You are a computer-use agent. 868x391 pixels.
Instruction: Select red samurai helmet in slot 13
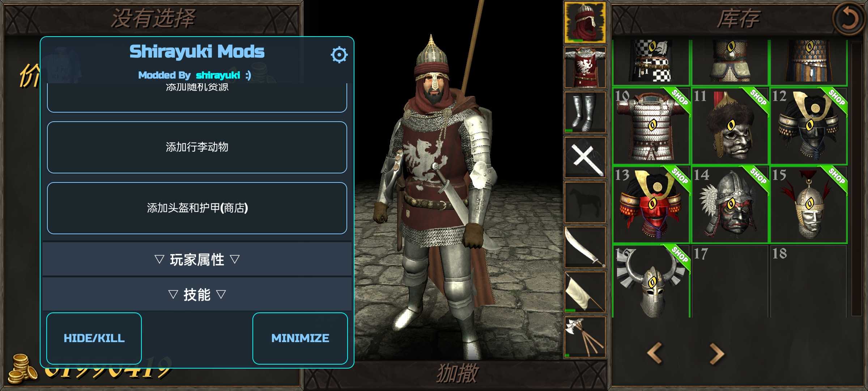(x=652, y=205)
